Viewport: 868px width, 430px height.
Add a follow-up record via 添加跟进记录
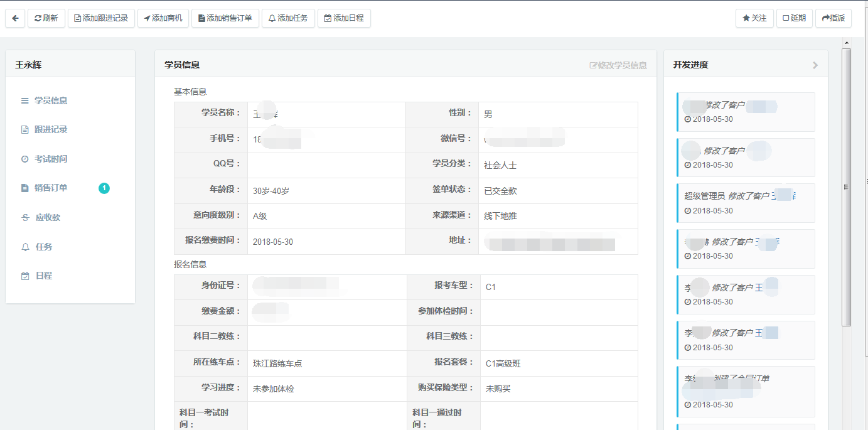[x=101, y=18]
